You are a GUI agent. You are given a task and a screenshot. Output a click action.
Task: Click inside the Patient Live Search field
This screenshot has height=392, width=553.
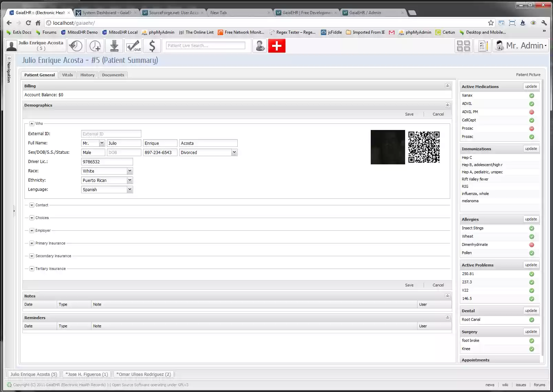pos(205,45)
